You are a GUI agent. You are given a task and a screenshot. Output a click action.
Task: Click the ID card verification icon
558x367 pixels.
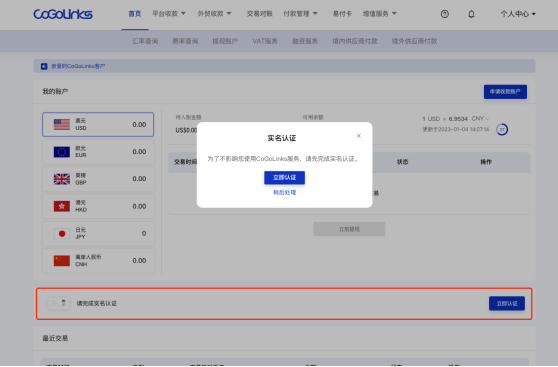tap(59, 303)
